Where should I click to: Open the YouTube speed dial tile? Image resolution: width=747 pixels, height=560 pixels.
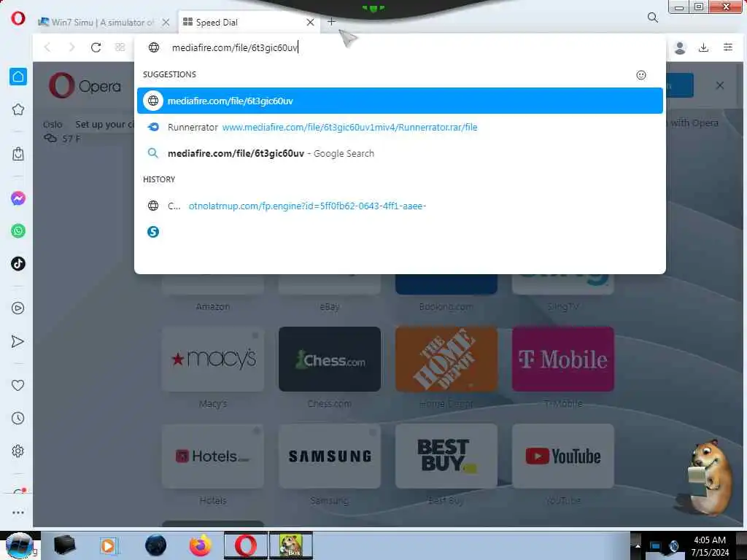pos(563,456)
